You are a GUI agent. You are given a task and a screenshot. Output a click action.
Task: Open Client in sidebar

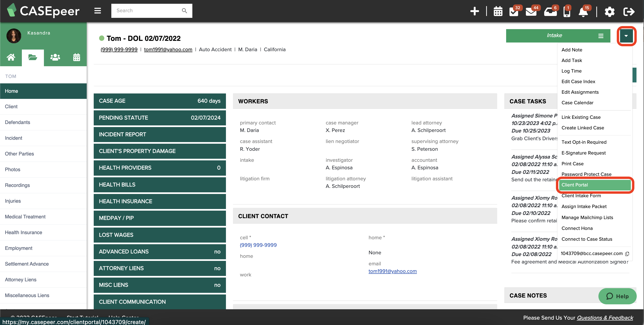[43, 107]
